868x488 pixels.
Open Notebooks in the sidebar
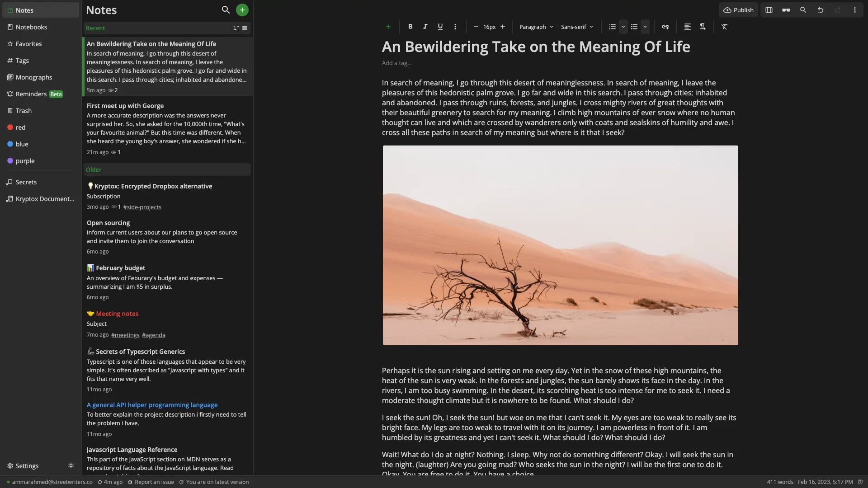coord(31,27)
